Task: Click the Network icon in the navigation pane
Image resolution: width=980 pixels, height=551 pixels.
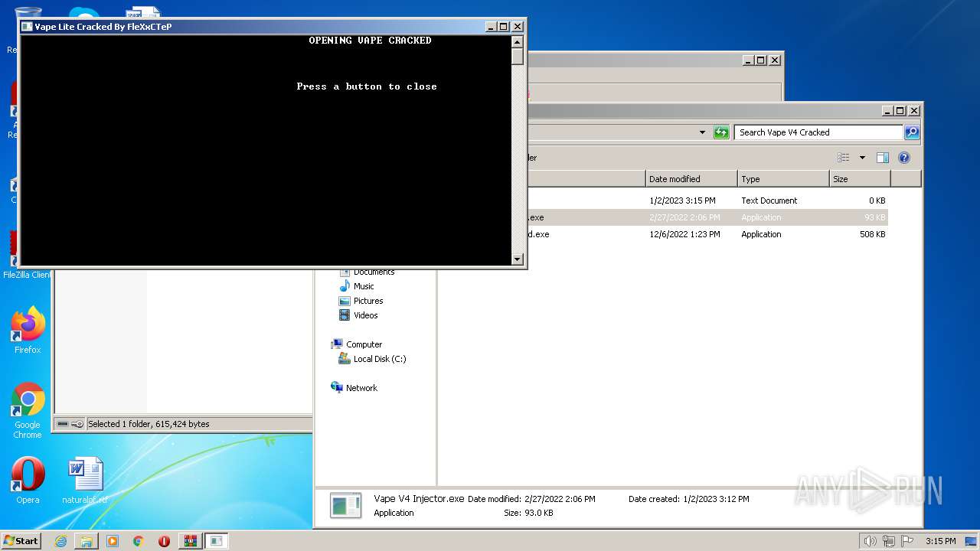Action: click(337, 387)
